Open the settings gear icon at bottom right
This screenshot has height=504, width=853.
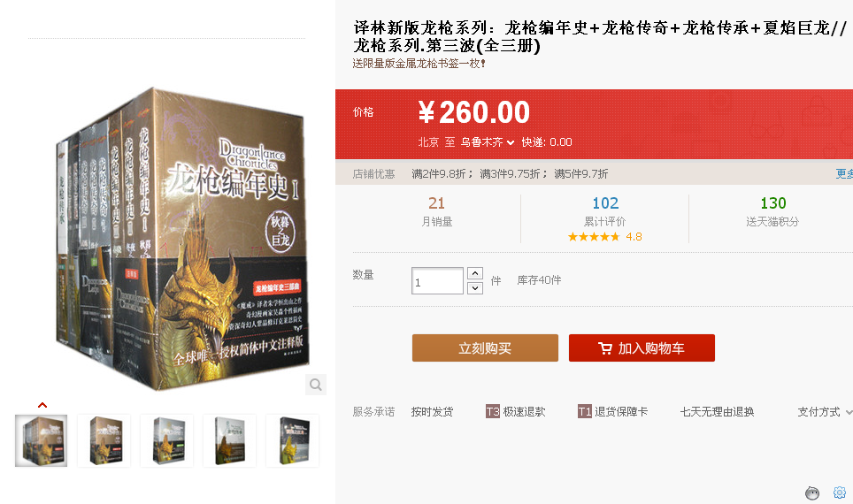pyautogui.click(x=840, y=493)
